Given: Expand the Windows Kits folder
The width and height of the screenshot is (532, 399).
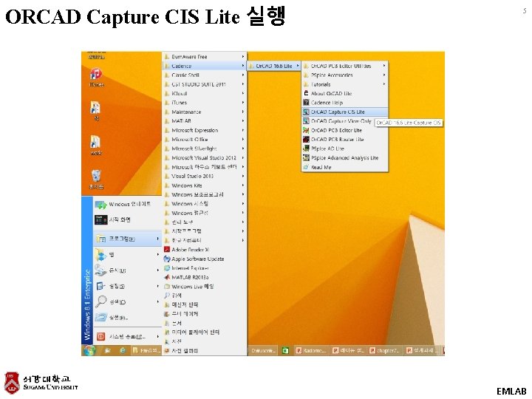Looking at the screenshot, I should click(x=205, y=185).
